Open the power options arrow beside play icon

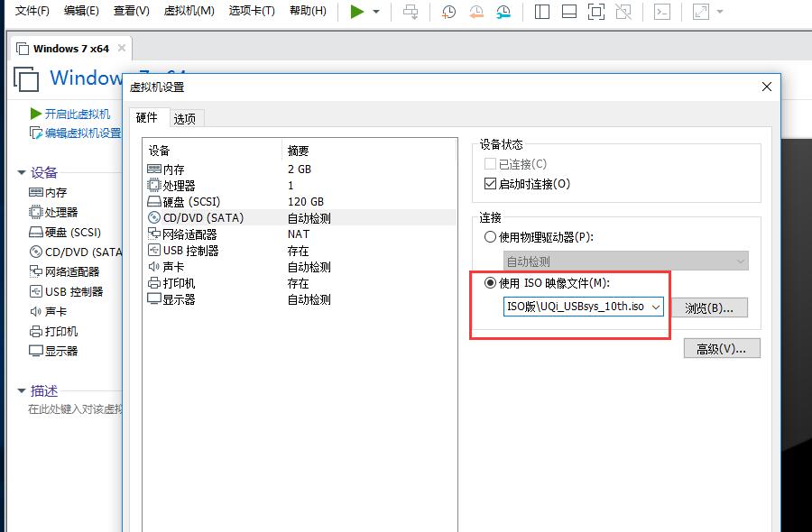(376, 12)
